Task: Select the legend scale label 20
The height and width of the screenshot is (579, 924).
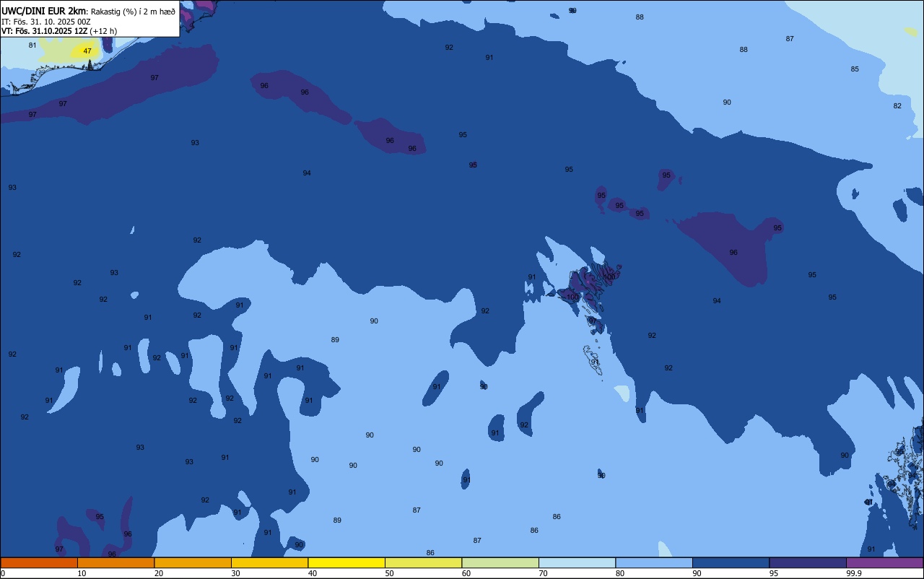Action: coord(159,573)
